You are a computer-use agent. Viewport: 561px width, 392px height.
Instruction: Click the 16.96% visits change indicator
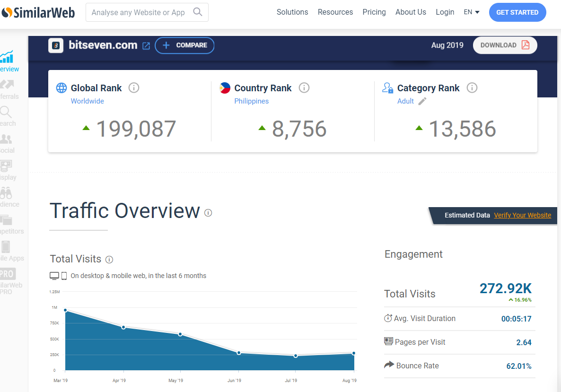click(520, 300)
